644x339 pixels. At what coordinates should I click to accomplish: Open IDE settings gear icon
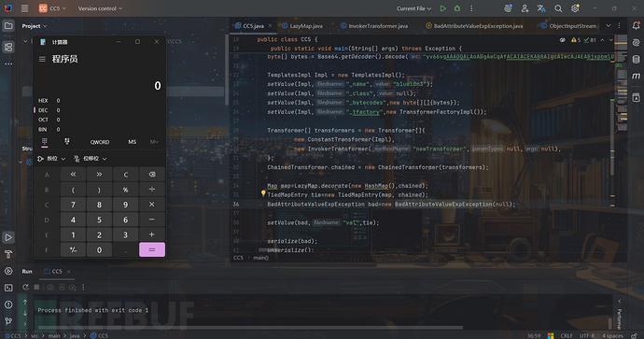click(575, 8)
